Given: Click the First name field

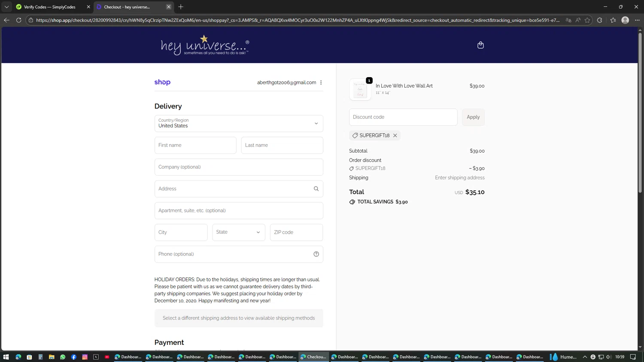Looking at the screenshot, I should click(195, 145).
